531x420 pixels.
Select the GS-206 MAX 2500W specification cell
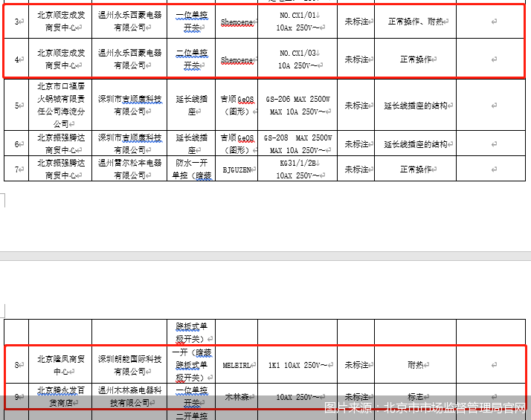297,105
